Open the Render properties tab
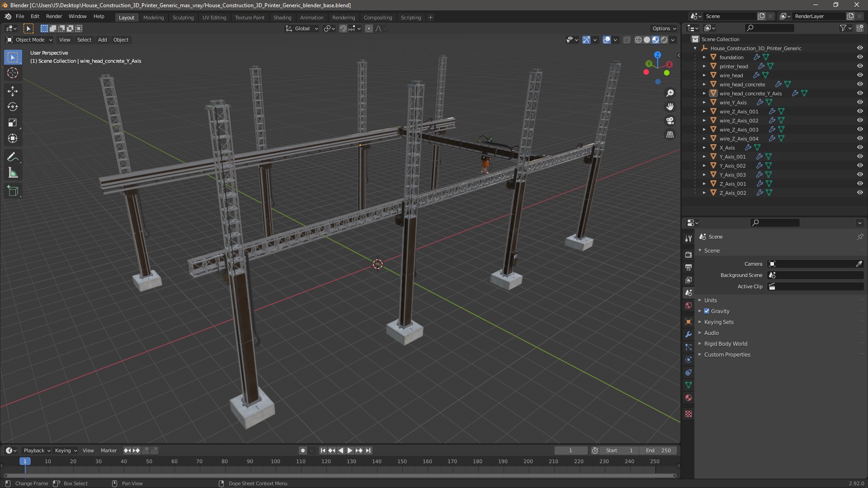Viewport: 868px width, 488px height. (689, 255)
